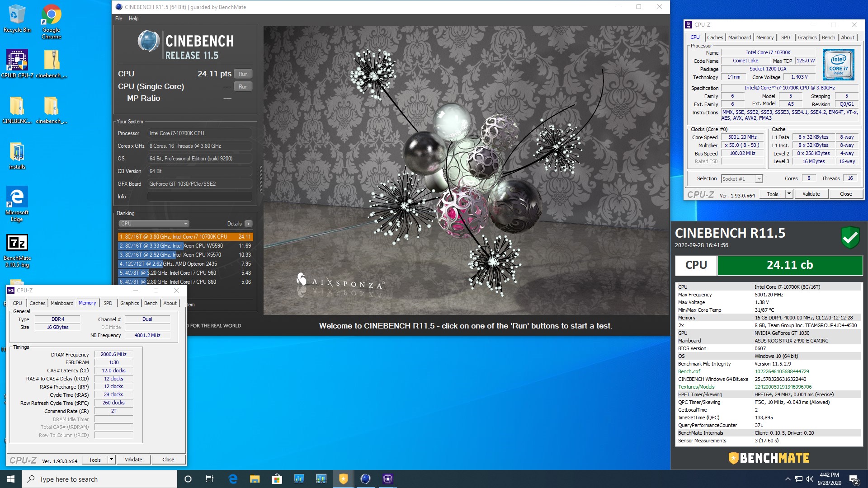Click the Details arrow button in Cinebench Ranking
The height and width of the screenshot is (488, 868).
[249, 224]
